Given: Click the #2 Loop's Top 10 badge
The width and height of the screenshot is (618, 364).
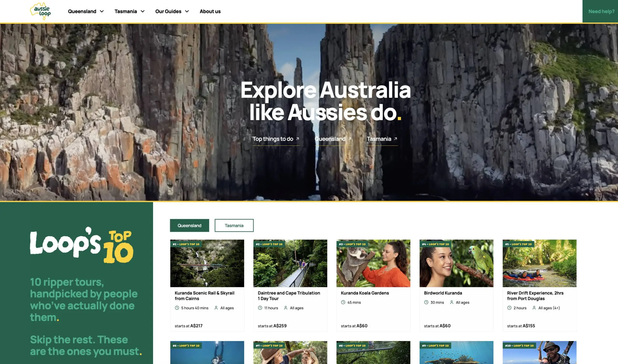Looking at the screenshot, I should coord(269,244).
